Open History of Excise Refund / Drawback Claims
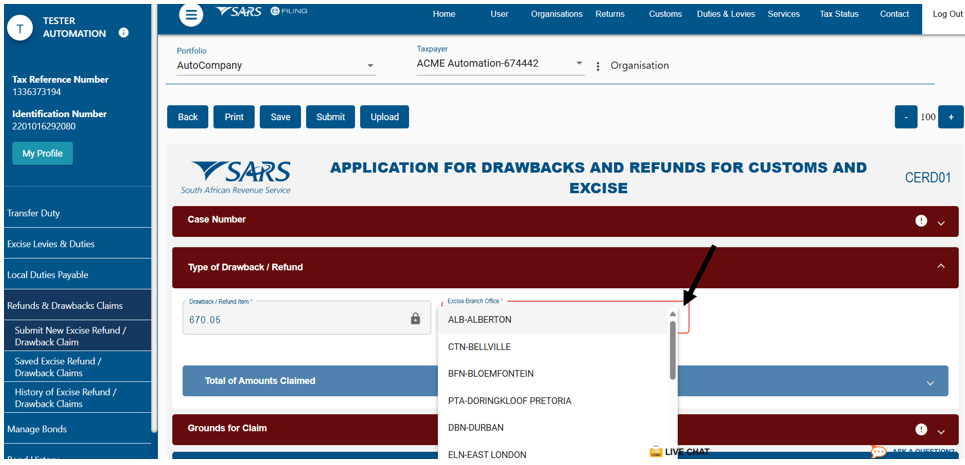965x465 pixels. coord(76,397)
